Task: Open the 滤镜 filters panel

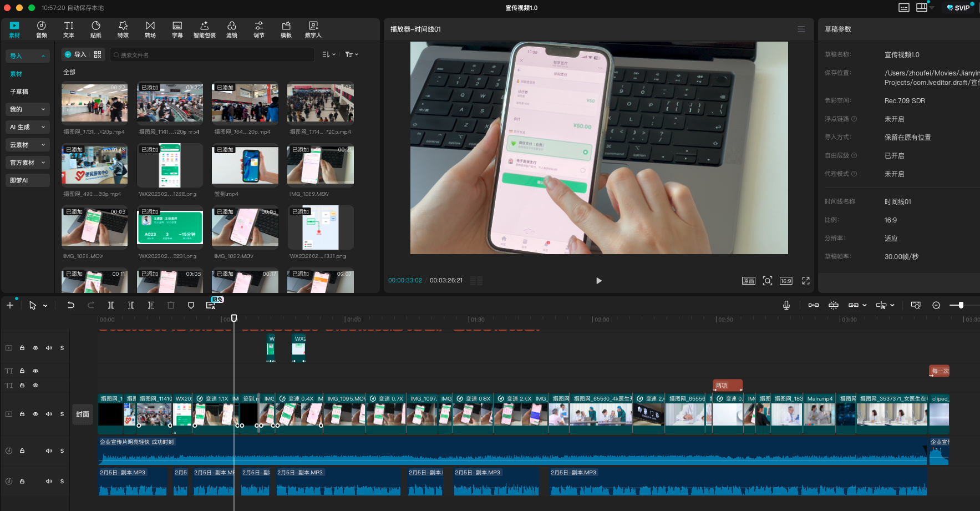Action: pos(232,29)
